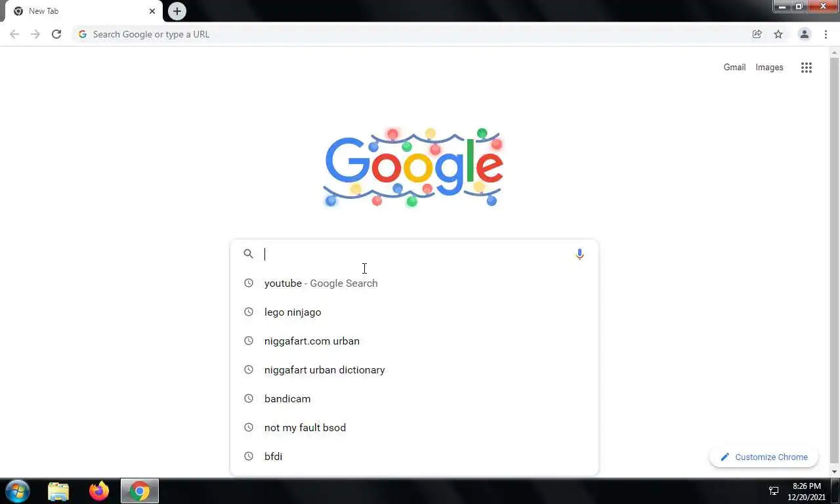Open File Explorer from the taskbar
Screen dimensions: 840x504
point(58,491)
